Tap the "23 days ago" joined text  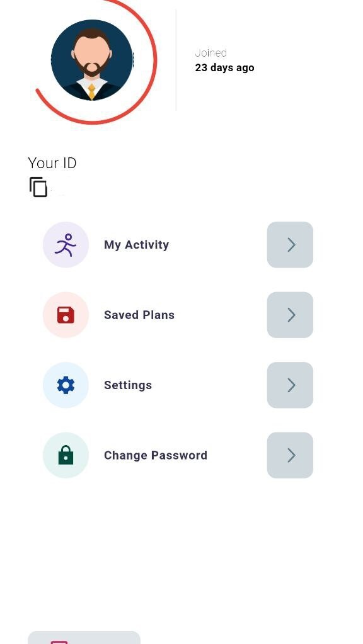pyautogui.click(x=224, y=68)
